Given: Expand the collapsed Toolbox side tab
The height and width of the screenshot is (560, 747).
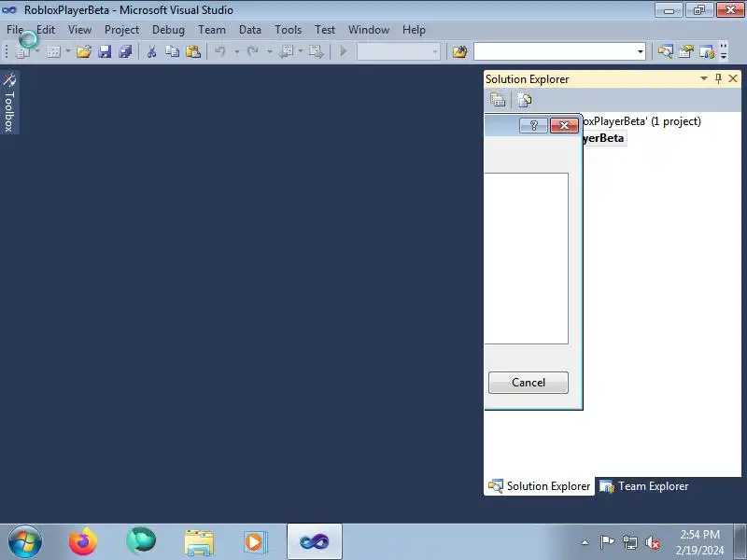Looking at the screenshot, I should pyautogui.click(x=9, y=103).
